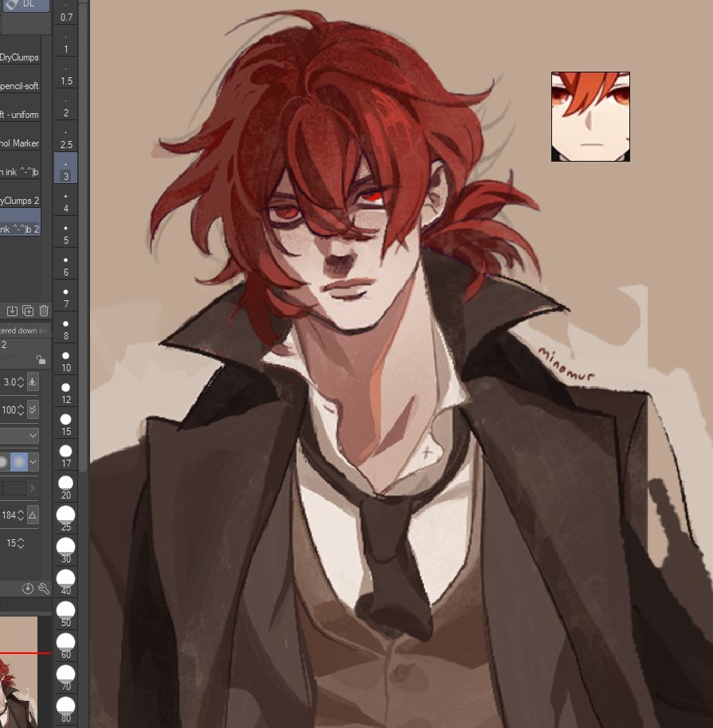This screenshot has height=728, width=713.
Task: Adjust the brush size 3.0 stepper arrows
Action: tap(21, 382)
